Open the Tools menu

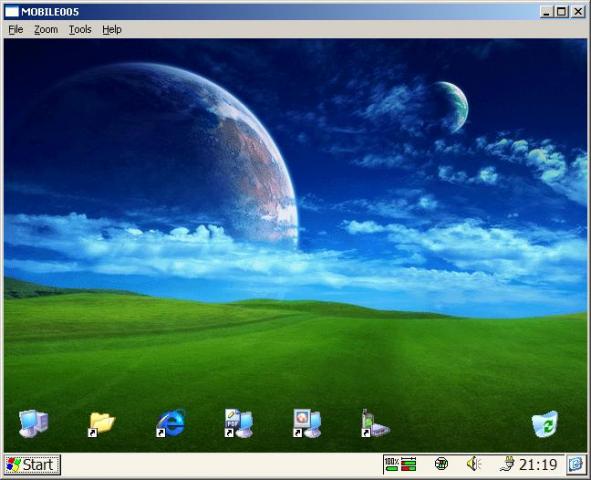pos(80,29)
